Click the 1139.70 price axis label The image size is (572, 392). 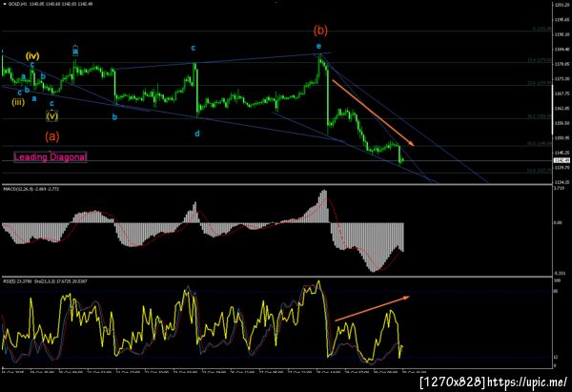click(x=562, y=168)
